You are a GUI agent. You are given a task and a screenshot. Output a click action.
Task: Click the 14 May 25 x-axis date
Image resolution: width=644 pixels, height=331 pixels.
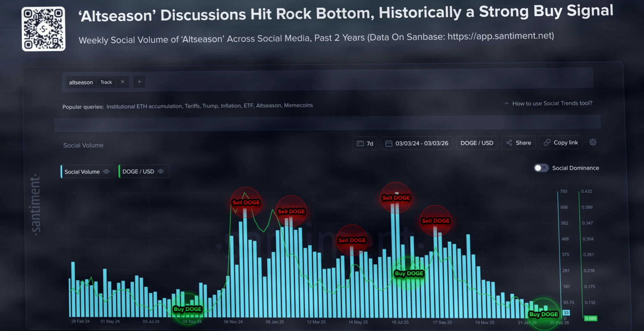tap(358, 322)
